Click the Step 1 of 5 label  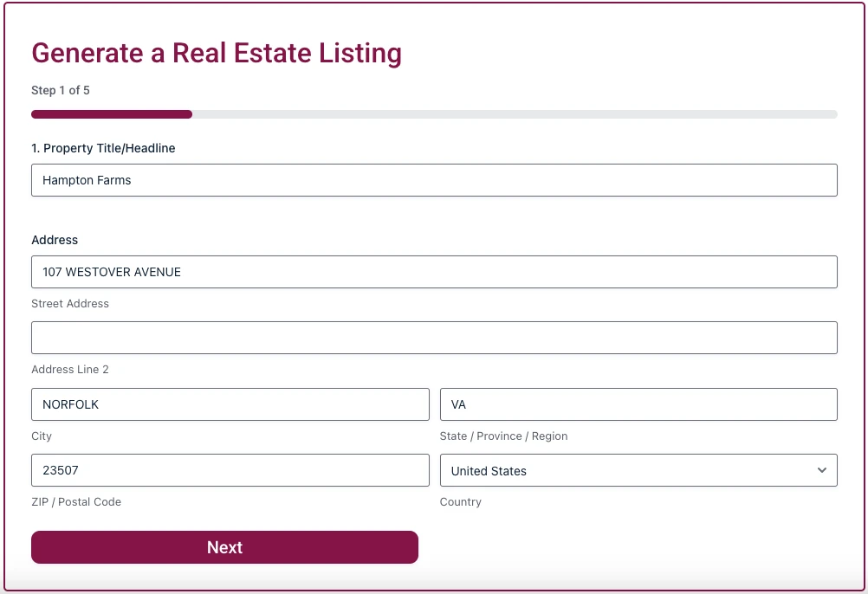coord(60,90)
